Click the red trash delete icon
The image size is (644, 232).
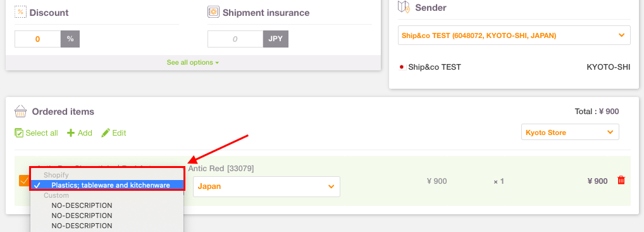[x=621, y=180]
